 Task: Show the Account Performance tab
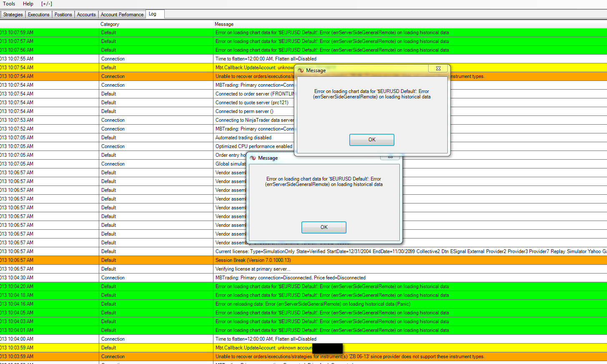tap(122, 15)
